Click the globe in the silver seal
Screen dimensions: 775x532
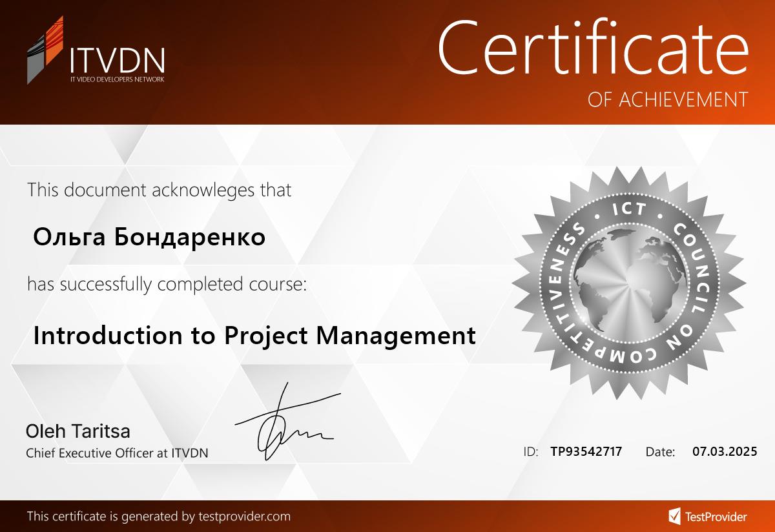(x=628, y=278)
